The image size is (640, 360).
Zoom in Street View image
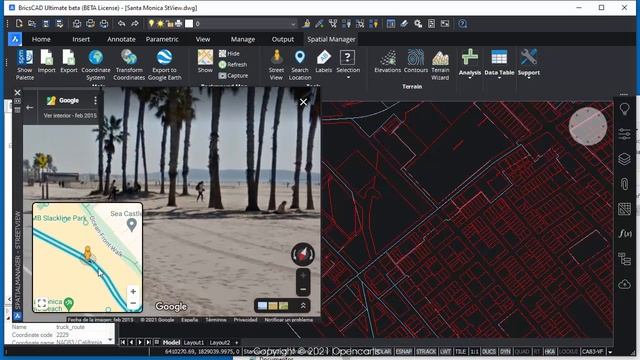pyautogui.click(x=303, y=276)
